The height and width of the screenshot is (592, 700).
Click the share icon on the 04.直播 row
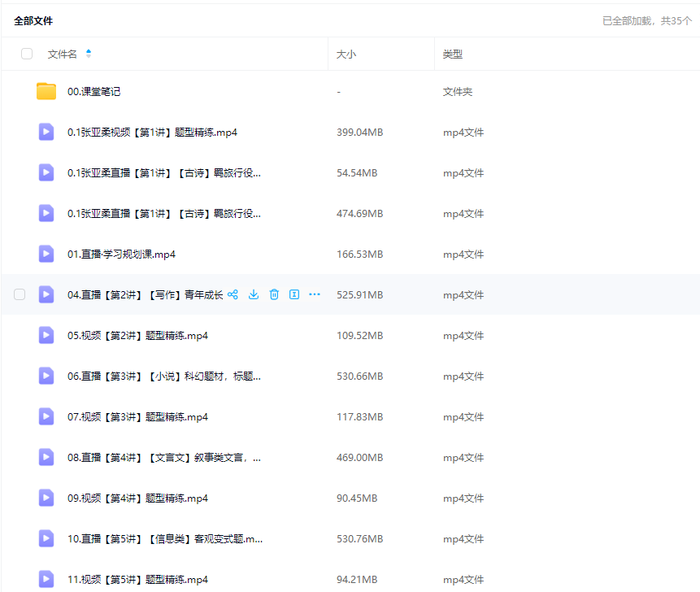[x=233, y=294]
